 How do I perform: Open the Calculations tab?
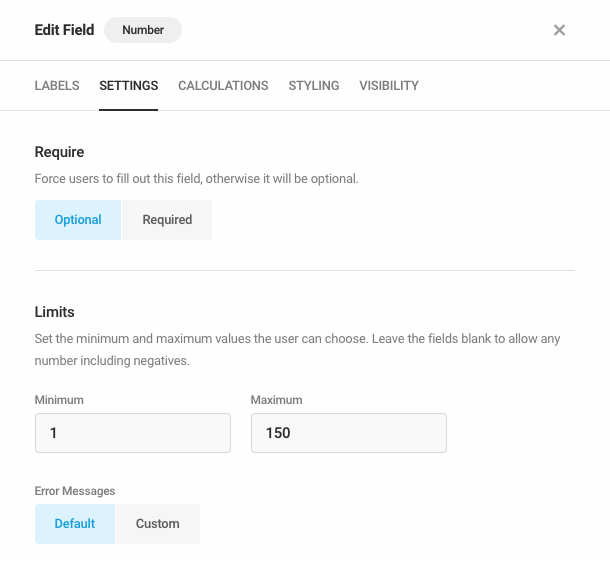(223, 86)
